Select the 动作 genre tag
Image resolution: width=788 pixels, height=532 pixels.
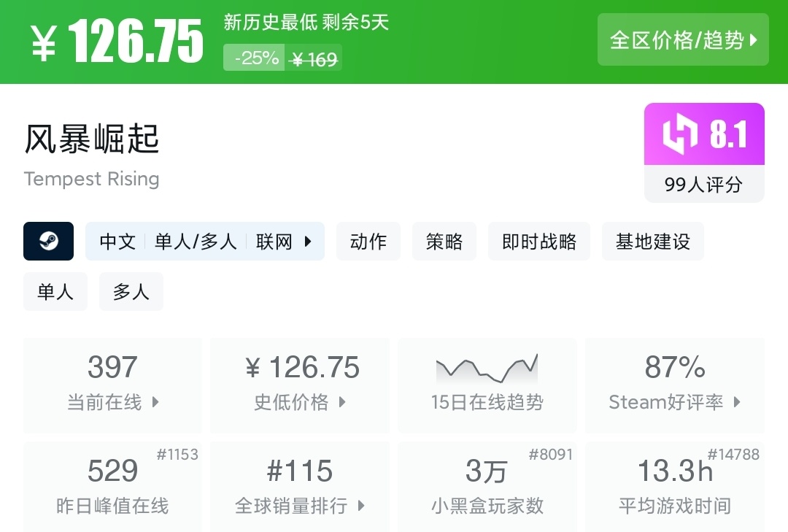coord(368,242)
